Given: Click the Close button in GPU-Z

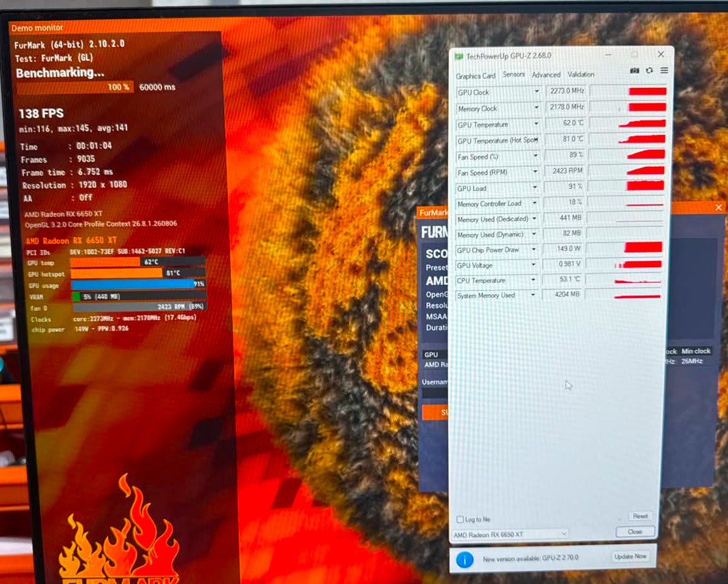Looking at the screenshot, I should [635, 532].
